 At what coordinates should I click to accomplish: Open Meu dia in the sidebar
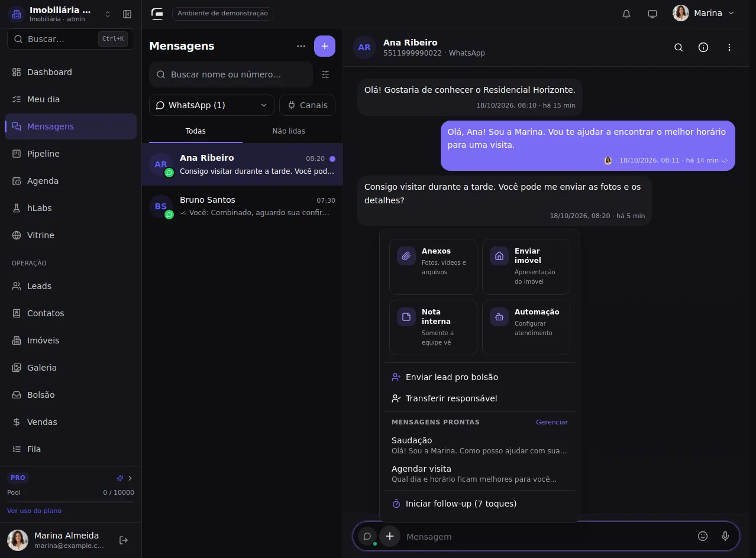coord(70,99)
